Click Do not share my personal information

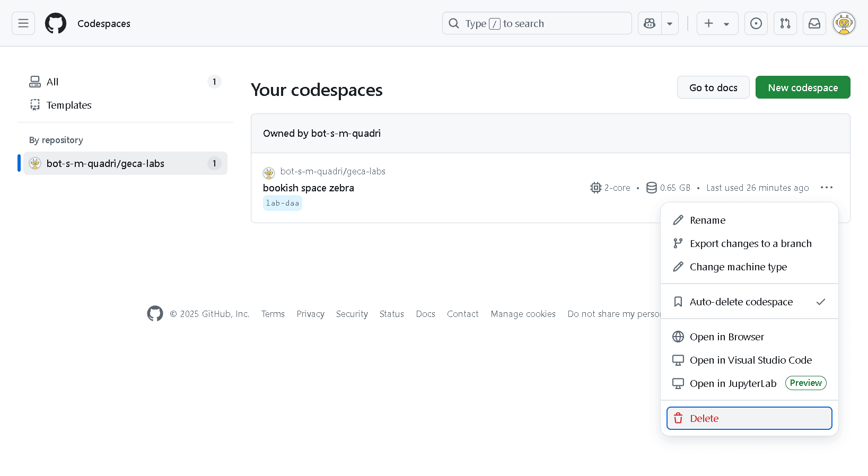tap(614, 314)
